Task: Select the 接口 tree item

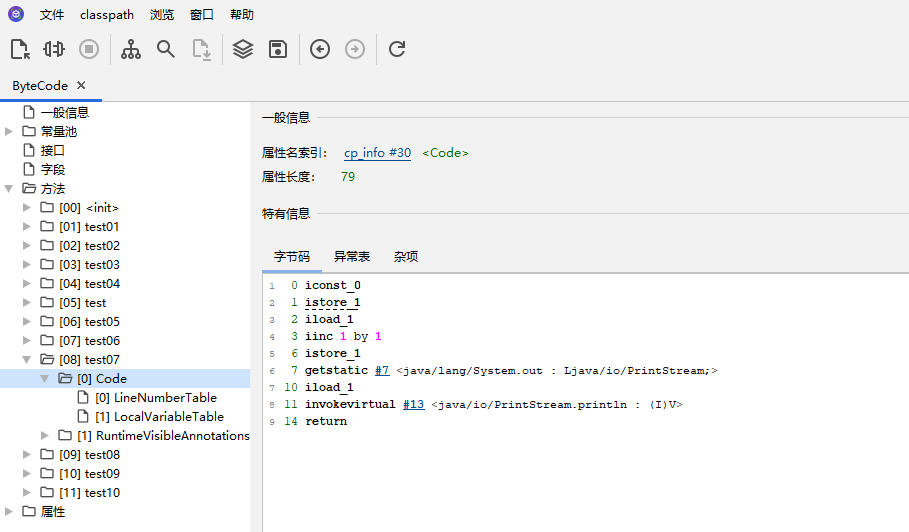Action: [x=53, y=151]
